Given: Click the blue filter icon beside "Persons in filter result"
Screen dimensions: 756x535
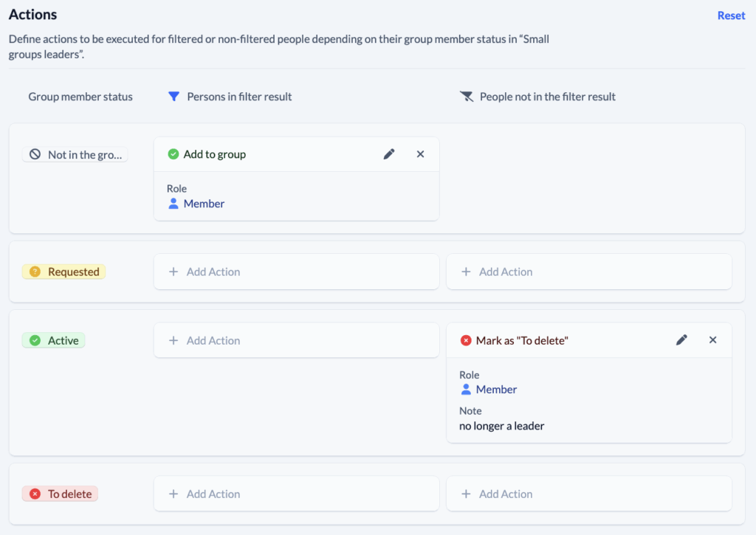Looking at the screenshot, I should pyautogui.click(x=174, y=96).
